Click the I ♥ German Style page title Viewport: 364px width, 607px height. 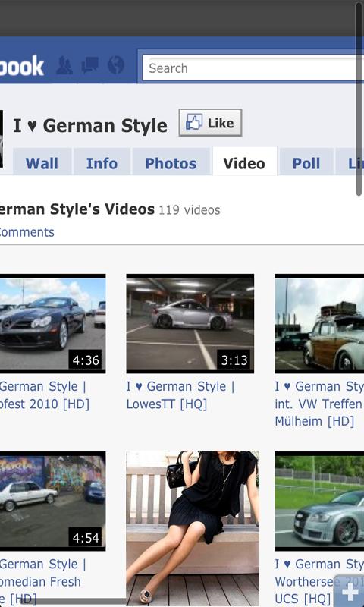90,125
